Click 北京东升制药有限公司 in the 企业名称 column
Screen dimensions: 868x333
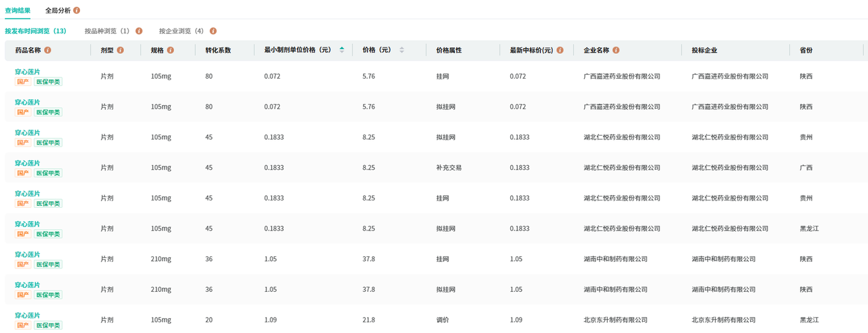(x=616, y=320)
